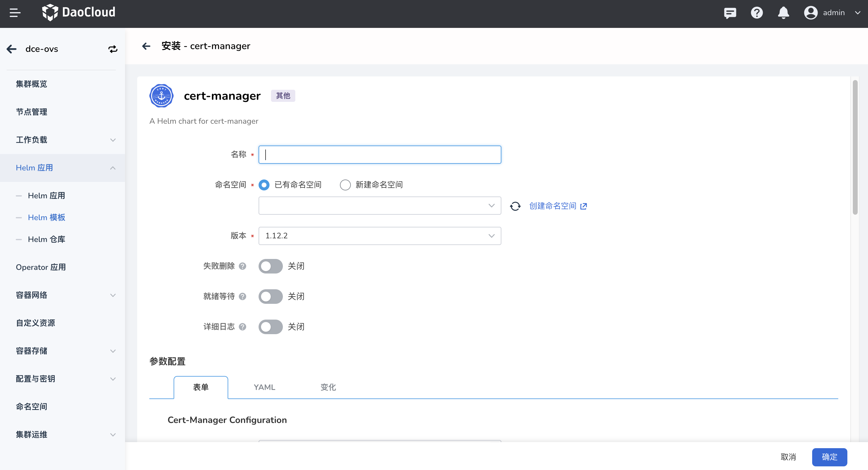Click the help question mark icon
The height and width of the screenshot is (470, 868).
click(757, 13)
